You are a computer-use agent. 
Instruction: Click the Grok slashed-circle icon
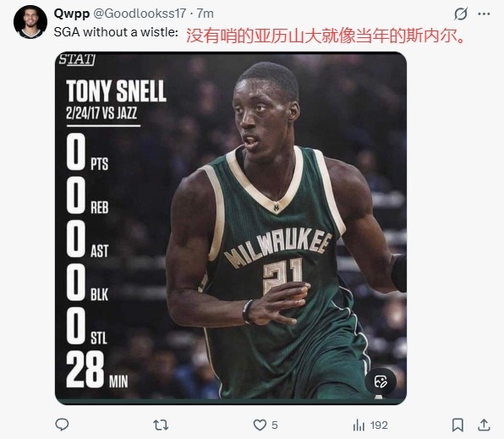pyautogui.click(x=461, y=14)
